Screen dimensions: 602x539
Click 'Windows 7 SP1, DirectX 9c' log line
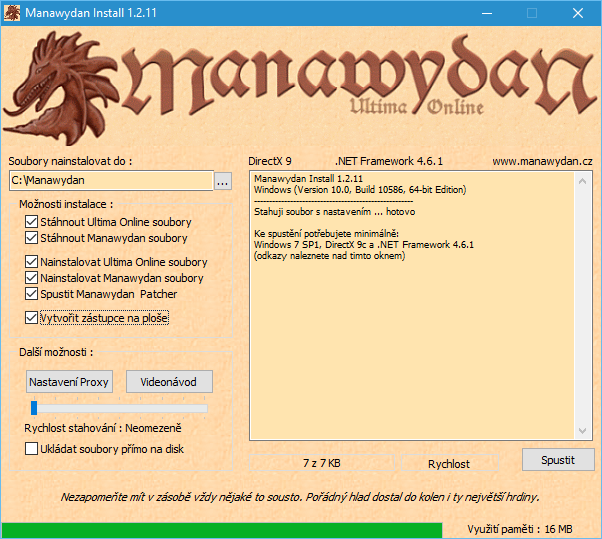[364, 245]
